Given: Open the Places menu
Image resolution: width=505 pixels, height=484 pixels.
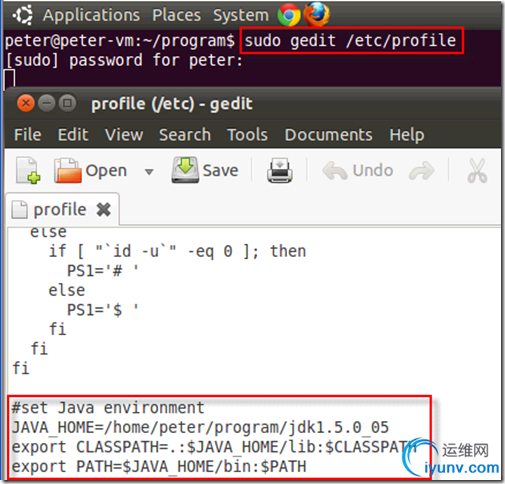Looking at the screenshot, I should tap(176, 15).
